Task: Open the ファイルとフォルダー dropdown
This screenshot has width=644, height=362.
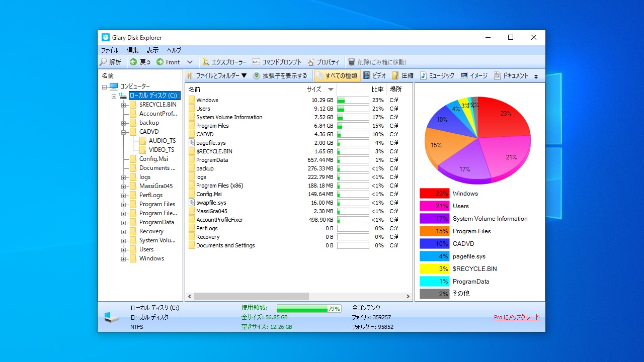Action: pos(217,75)
